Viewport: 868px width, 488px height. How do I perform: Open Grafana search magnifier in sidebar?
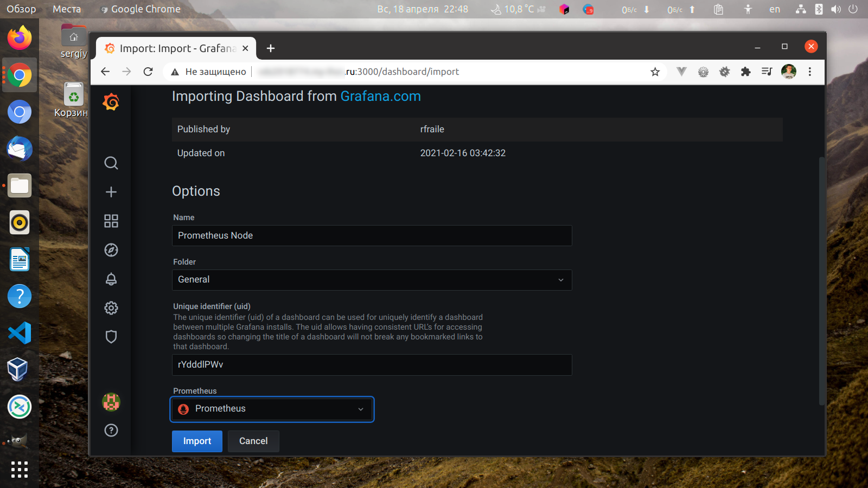tap(111, 163)
